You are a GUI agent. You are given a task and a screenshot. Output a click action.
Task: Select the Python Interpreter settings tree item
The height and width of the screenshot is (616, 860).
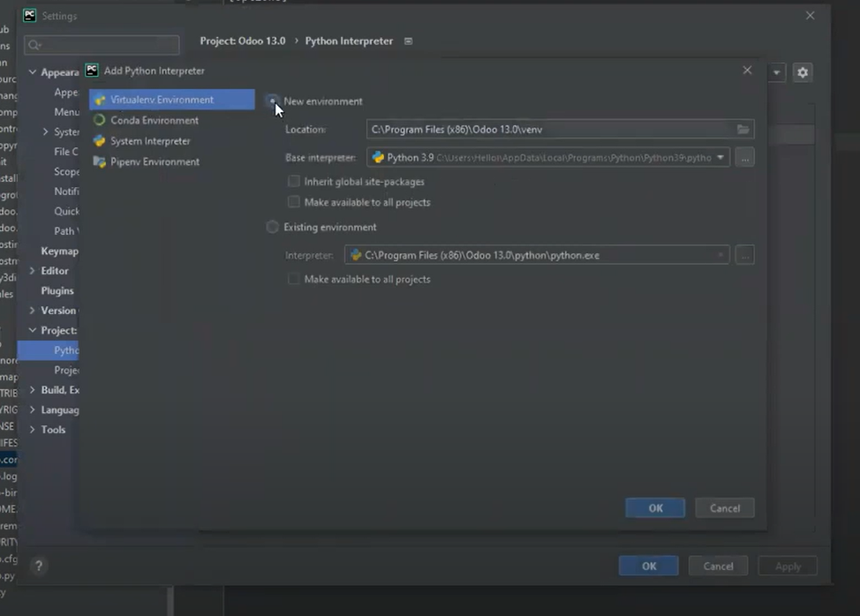pyautogui.click(x=49, y=350)
